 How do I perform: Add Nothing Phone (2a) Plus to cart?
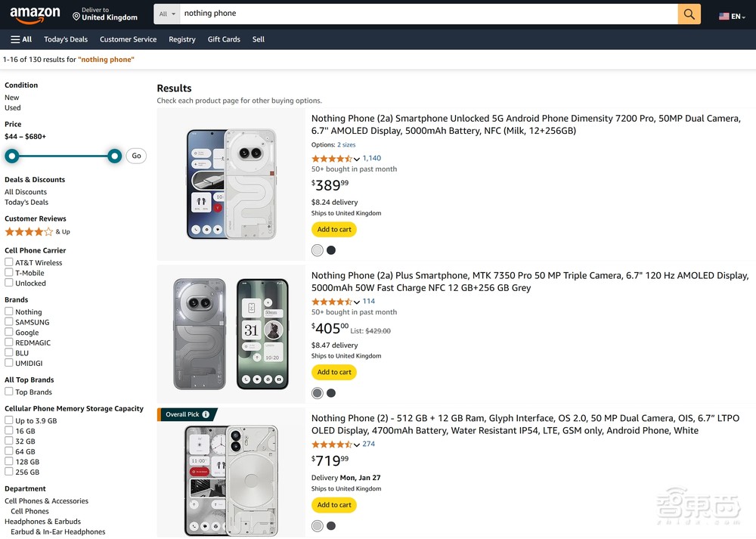click(334, 372)
